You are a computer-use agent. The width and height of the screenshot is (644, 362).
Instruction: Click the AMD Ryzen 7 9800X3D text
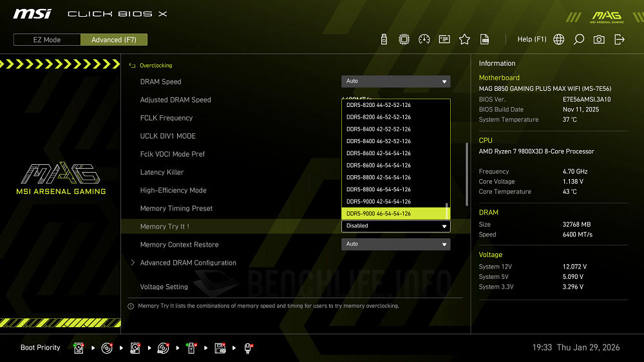pyautogui.click(x=536, y=151)
